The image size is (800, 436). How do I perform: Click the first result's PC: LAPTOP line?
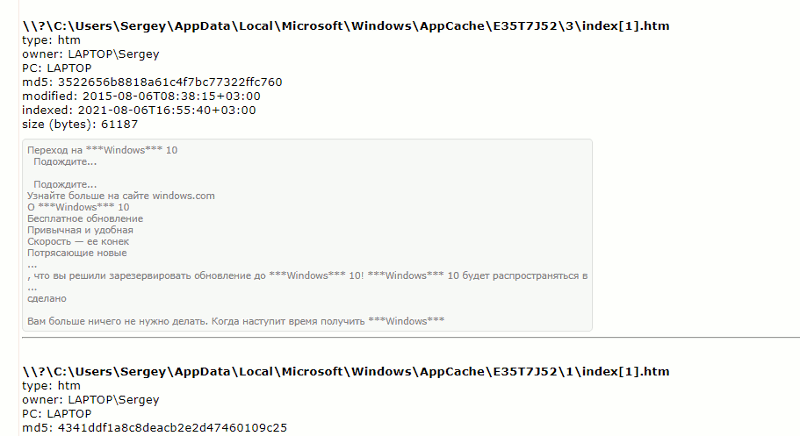[x=56, y=68]
